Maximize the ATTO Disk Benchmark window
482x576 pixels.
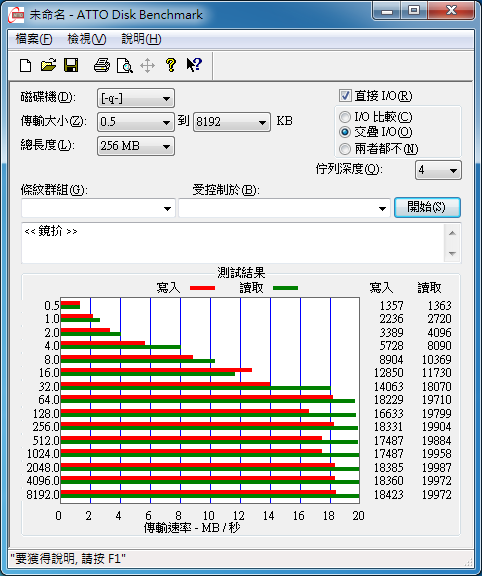click(x=414, y=10)
